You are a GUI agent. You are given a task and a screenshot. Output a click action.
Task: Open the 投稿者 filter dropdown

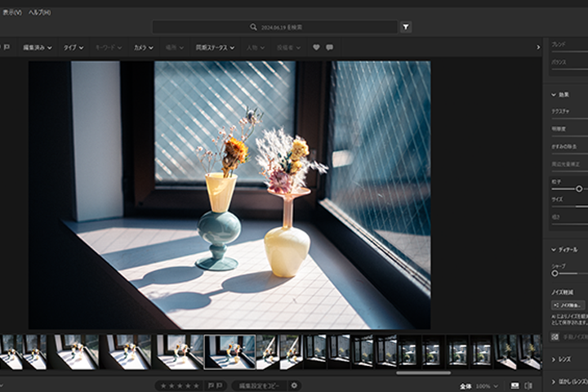tap(288, 47)
